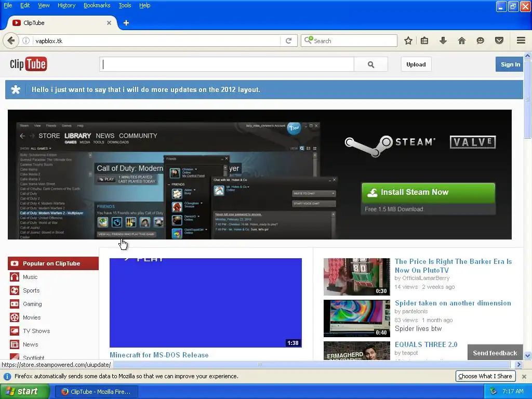Screen dimensions: 532x399
Task: Click the Firefox back arrow button
Action: [x=11, y=41]
